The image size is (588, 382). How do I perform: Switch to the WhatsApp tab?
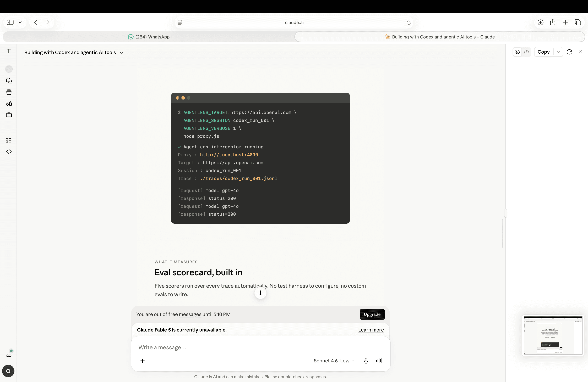tap(149, 37)
